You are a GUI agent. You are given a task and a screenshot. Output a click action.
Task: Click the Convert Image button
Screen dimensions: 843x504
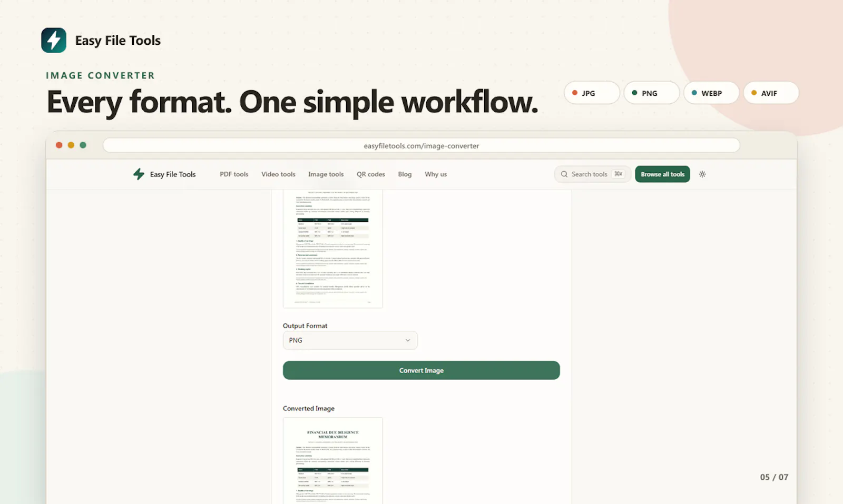(x=421, y=370)
